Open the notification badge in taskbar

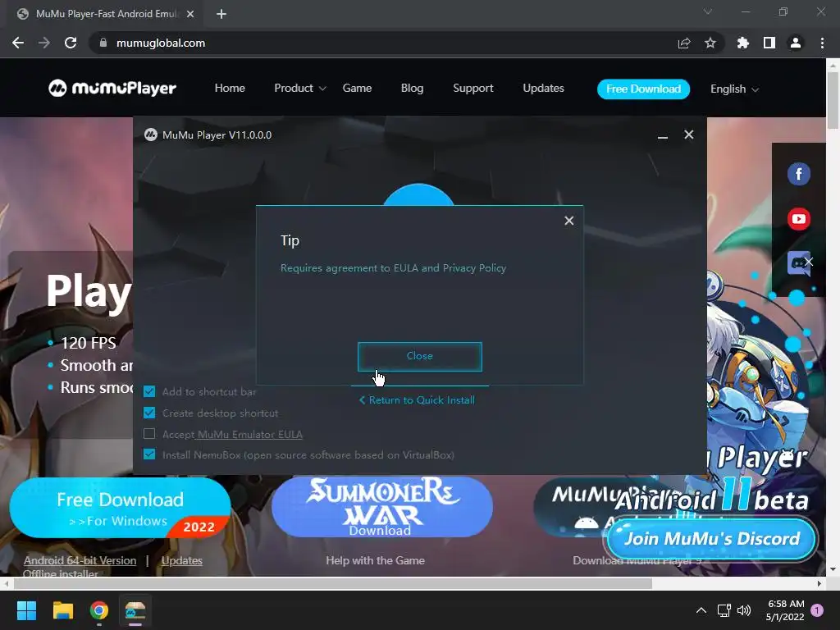817,610
